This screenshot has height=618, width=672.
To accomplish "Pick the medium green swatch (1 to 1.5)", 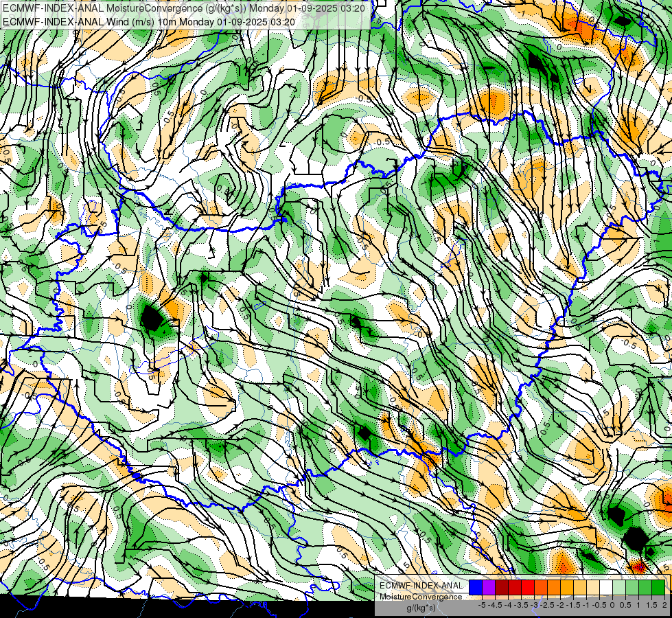I will (x=645, y=587).
